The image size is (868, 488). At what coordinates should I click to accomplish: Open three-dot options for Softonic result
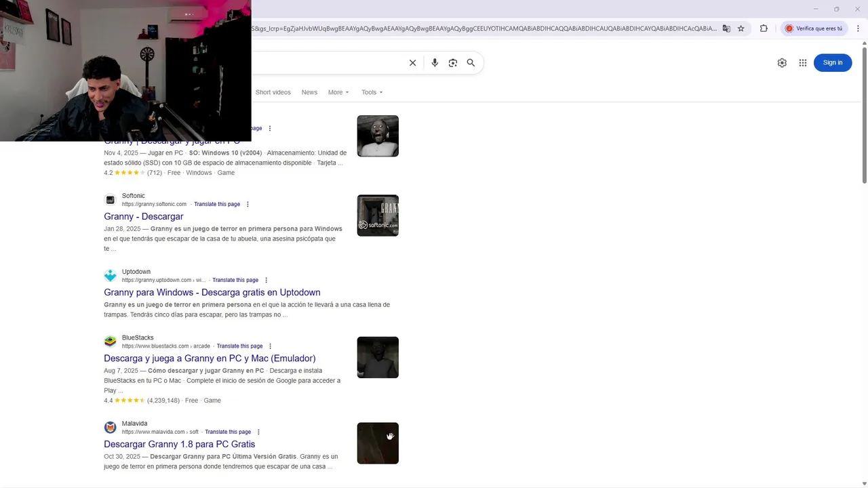(248, 204)
